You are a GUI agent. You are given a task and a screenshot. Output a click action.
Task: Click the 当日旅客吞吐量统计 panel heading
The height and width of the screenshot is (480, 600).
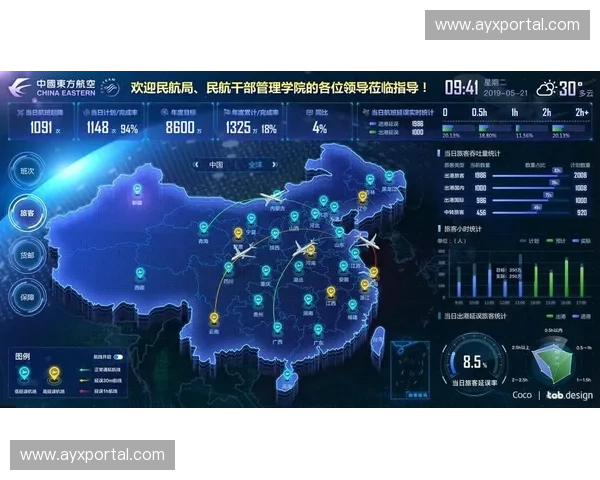[471, 153]
